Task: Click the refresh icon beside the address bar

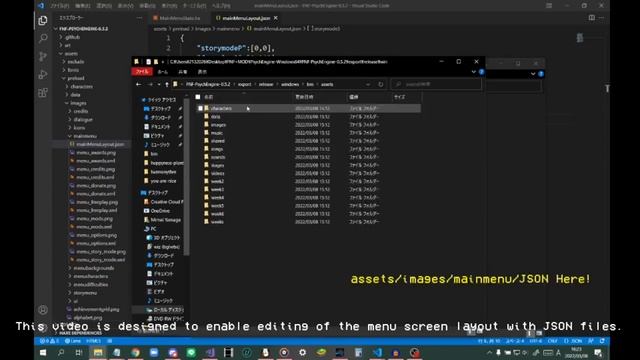Action: point(380,84)
